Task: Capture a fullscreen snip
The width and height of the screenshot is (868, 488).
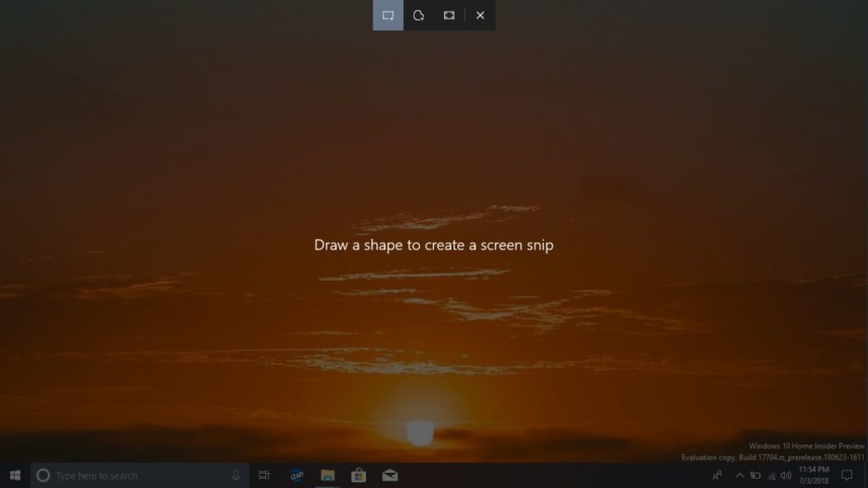Action: (x=448, y=15)
